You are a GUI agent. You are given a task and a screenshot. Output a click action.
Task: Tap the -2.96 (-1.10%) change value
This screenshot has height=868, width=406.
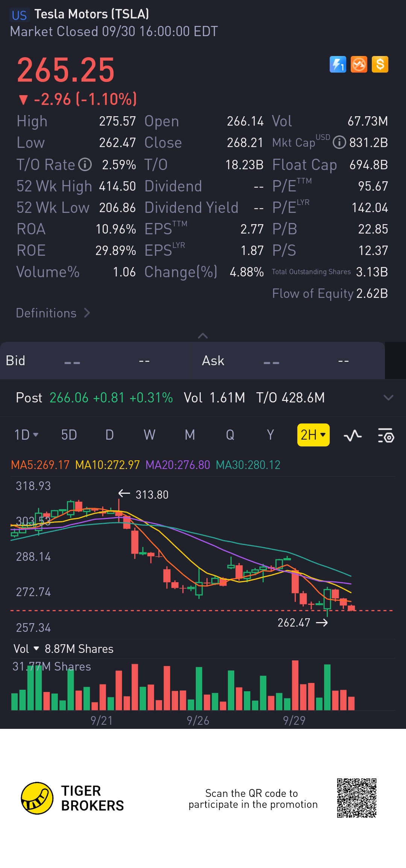click(x=78, y=99)
